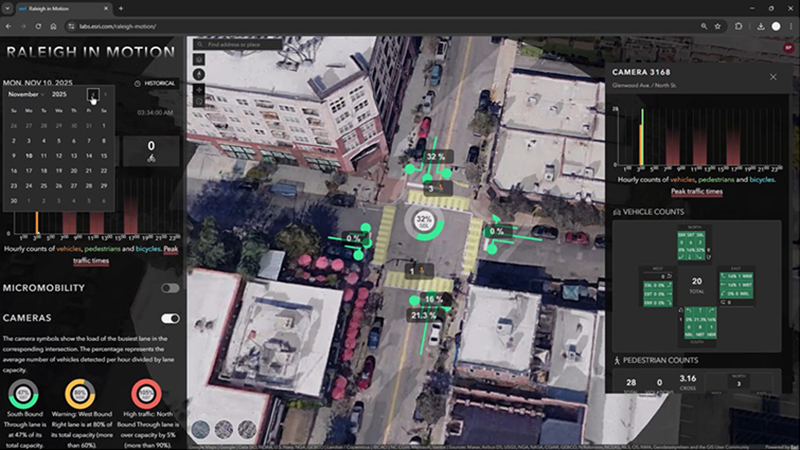
Task: Reload the Raleigh in Motion page
Action: click(38, 26)
